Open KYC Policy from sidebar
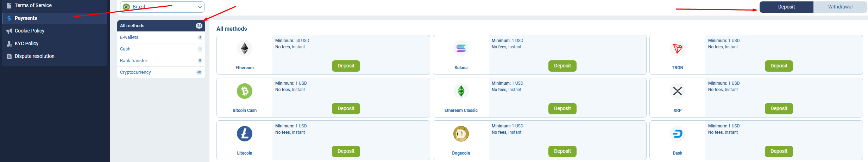The image size is (868, 162). pyautogui.click(x=54, y=43)
